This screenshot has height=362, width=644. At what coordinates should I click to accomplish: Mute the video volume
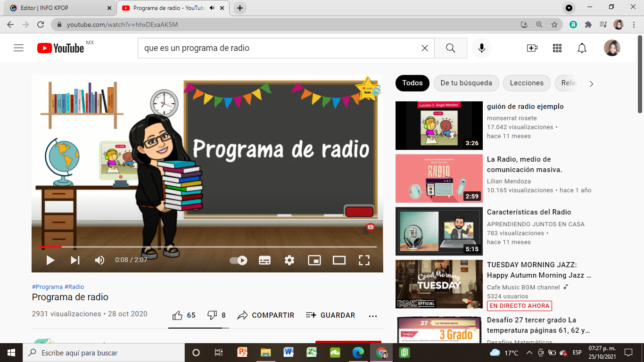click(99, 260)
